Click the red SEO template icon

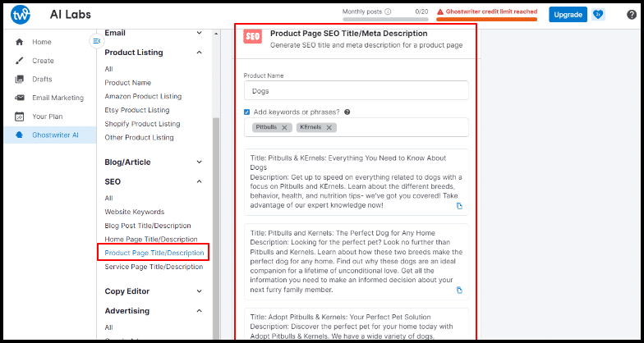click(252, 36)
